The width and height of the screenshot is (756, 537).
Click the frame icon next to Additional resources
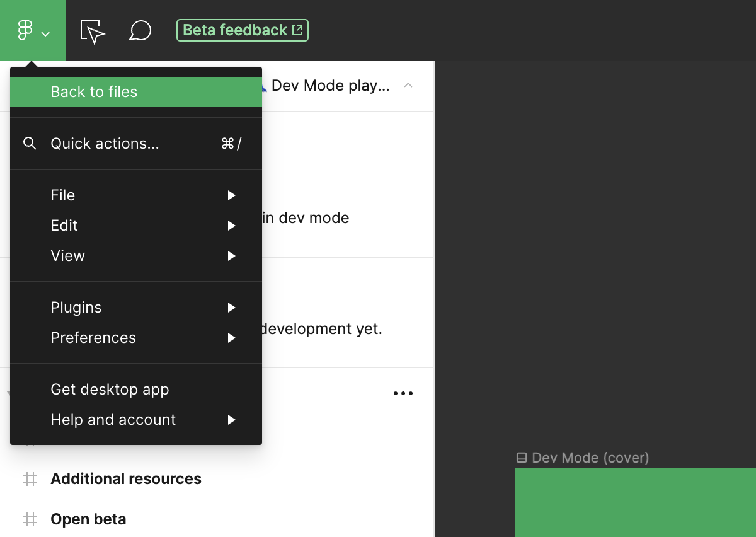pos(30,479)
